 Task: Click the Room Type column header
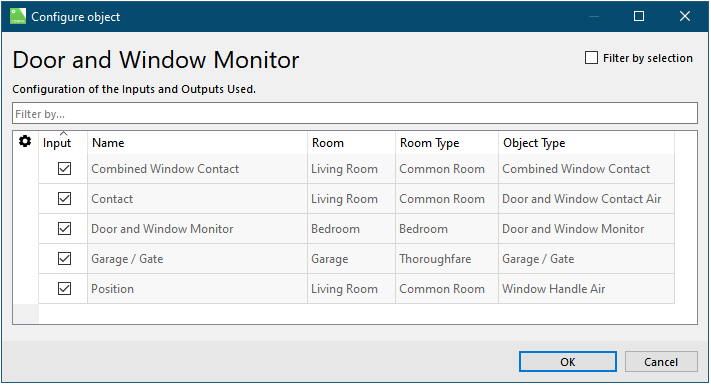447,142
